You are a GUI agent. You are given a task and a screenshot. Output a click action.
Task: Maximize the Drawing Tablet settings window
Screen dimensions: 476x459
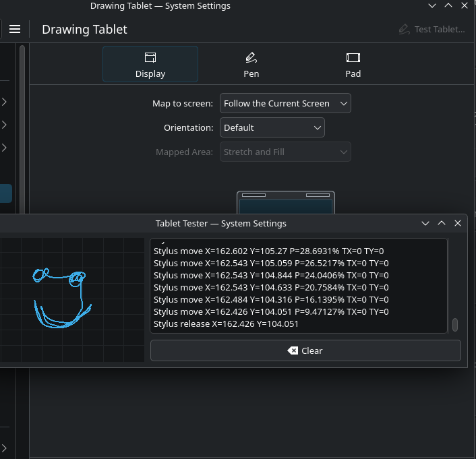(x=448, y=6)
